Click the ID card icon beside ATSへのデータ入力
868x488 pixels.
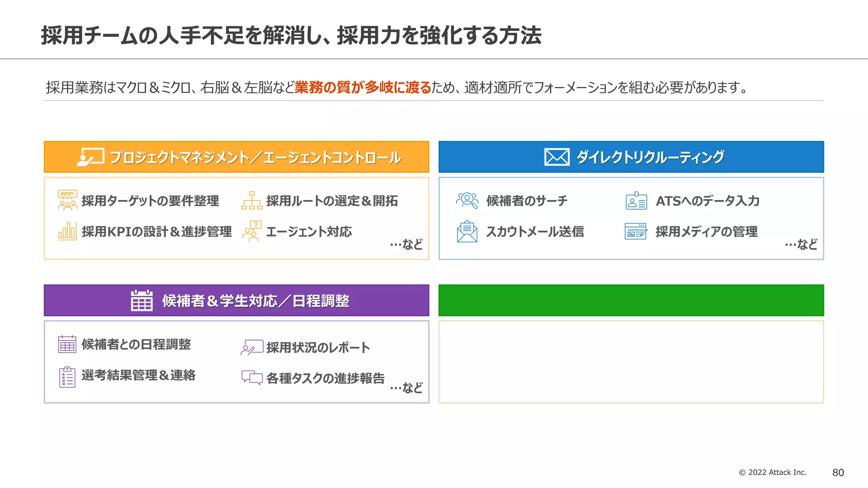(636, 201)
